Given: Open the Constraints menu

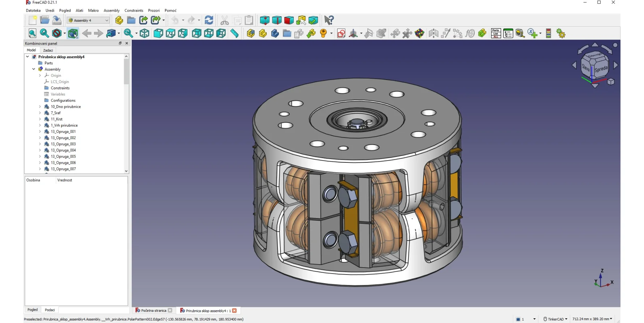Looking at the screenshot, I should (134, 10).
